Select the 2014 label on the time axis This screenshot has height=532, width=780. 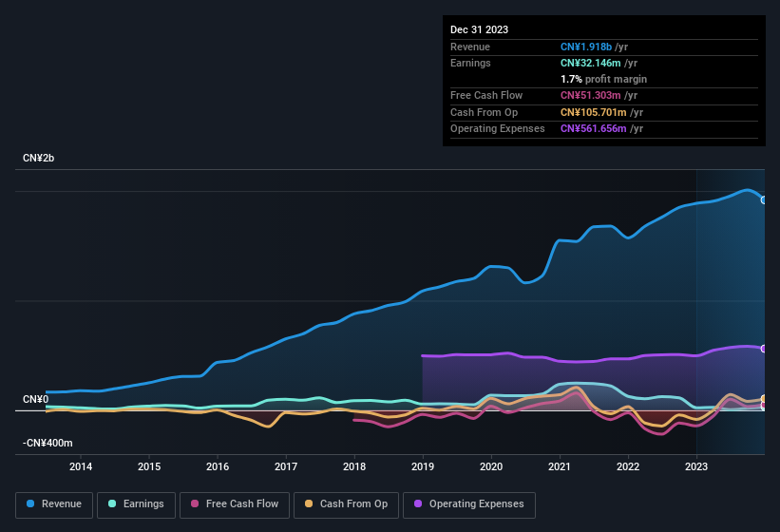tap(81, 466)
